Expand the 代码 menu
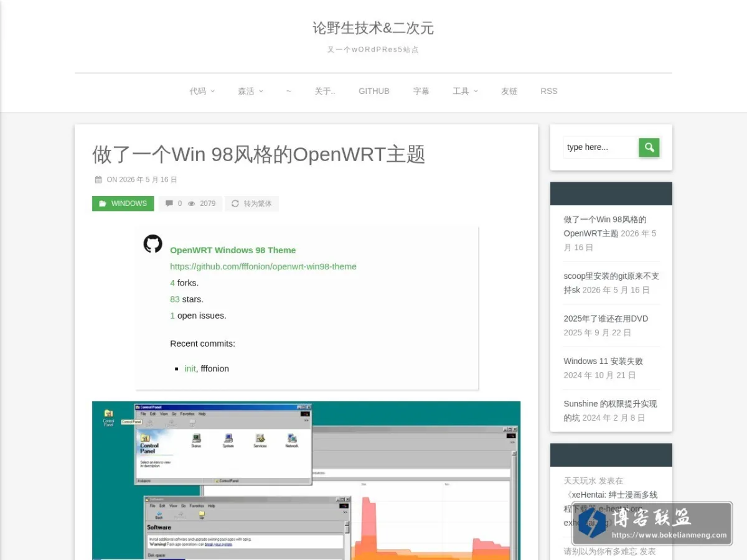The image size is (747, 560). (202, 91)
